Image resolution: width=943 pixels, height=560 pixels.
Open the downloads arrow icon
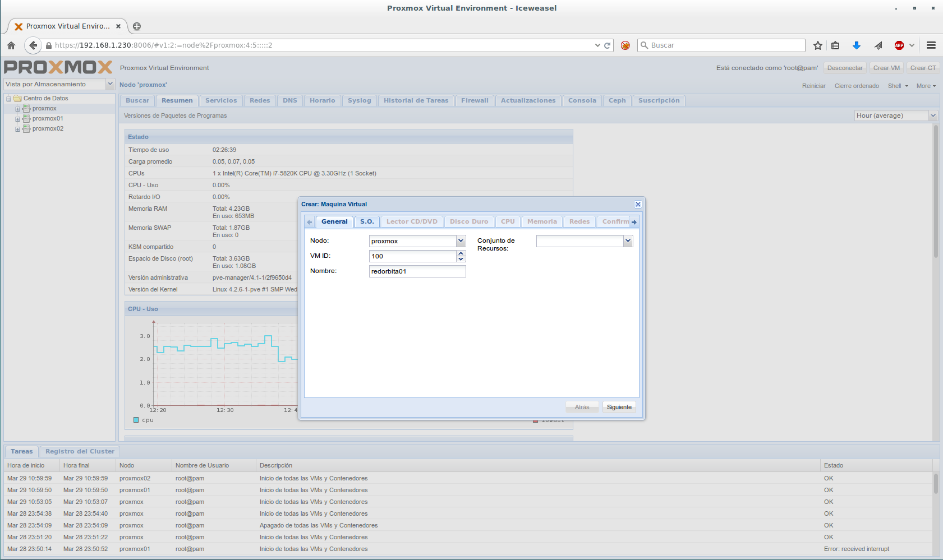pos(857,45)
